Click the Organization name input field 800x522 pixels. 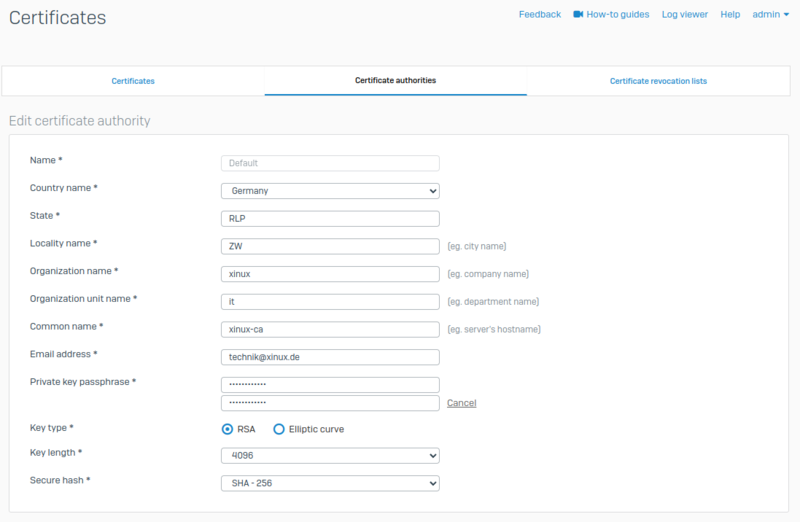[329, 274]
